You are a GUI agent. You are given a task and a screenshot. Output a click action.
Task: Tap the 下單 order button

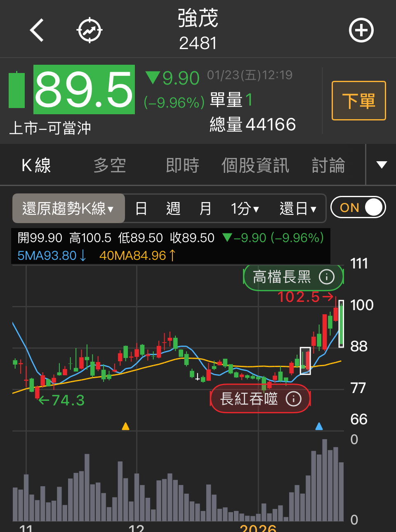[358, 100]
